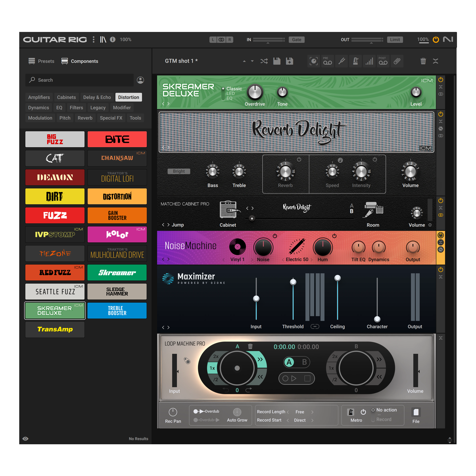Toggle the Bright switch on amp
This screenshot has height=476, width=476.
[x=179, y=171]
